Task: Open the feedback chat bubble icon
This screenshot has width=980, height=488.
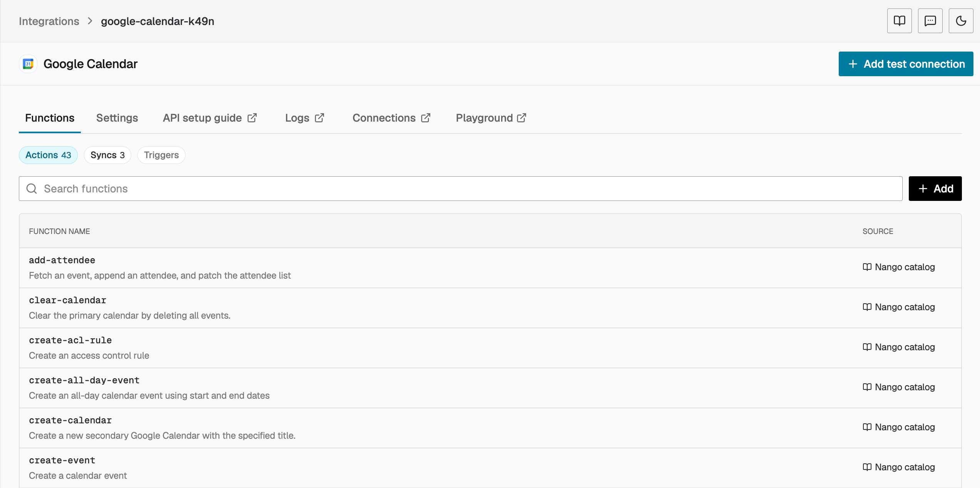Action: pos(930,21)
